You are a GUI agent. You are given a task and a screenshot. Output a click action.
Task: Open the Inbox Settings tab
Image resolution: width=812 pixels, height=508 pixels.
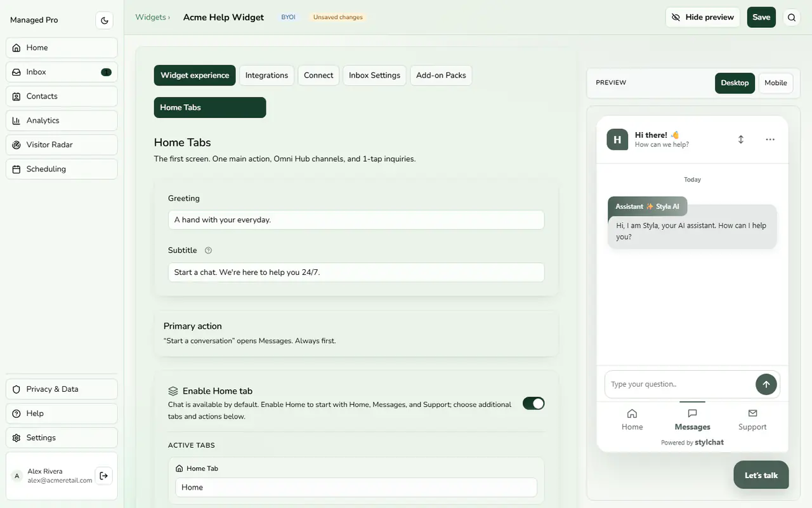click(x=374, y=75)
